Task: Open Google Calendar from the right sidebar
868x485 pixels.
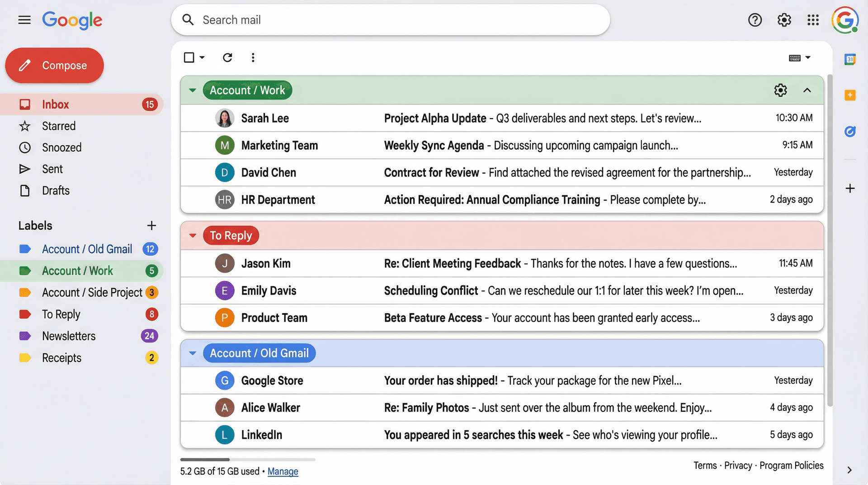Action: (850, 59)
